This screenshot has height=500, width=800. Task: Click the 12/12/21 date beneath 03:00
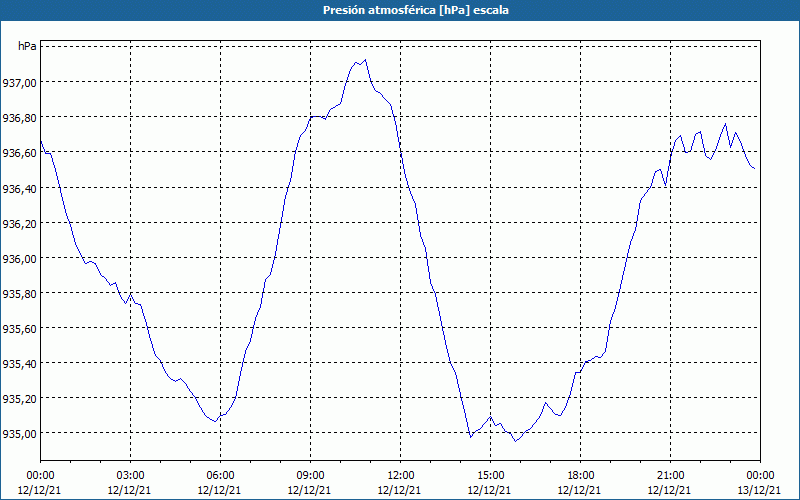(x=130, y=490)
